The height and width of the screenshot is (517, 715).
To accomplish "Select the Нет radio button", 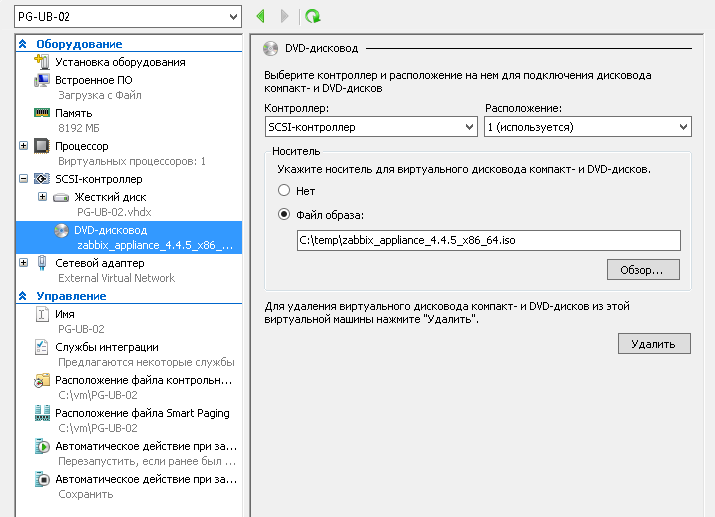I will (284, 190).
